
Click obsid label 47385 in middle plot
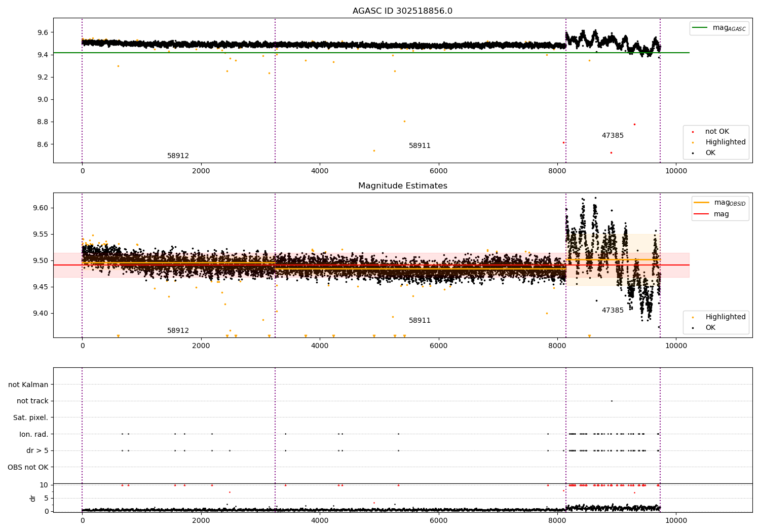[x=613, y=311]
